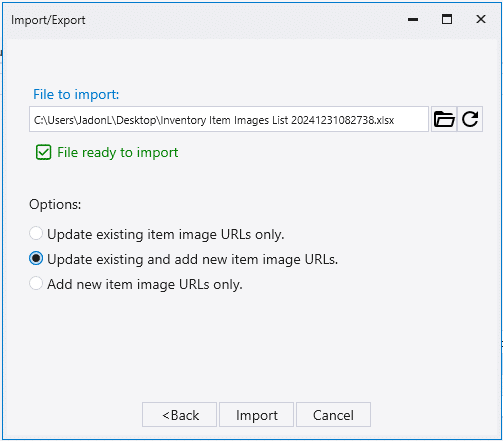Choose 'Update existing and add new' radio circle

point(36,258)
